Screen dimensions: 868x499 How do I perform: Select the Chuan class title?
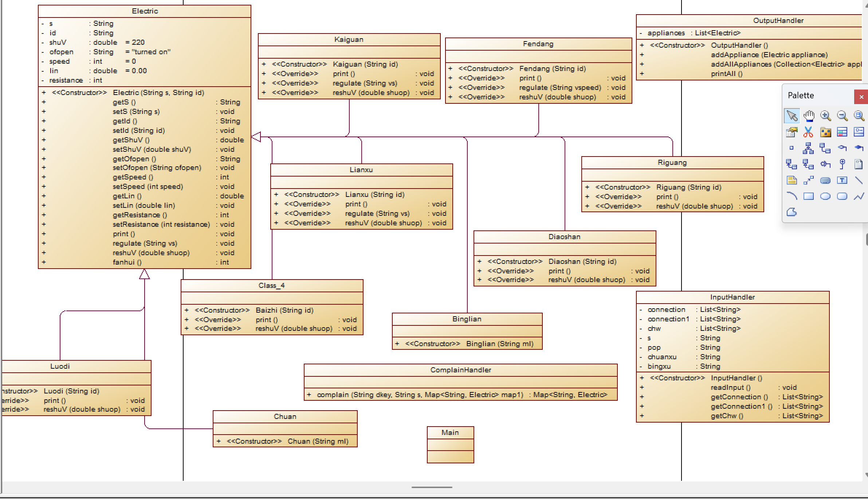pyautogui.click(x=285, y=417)
